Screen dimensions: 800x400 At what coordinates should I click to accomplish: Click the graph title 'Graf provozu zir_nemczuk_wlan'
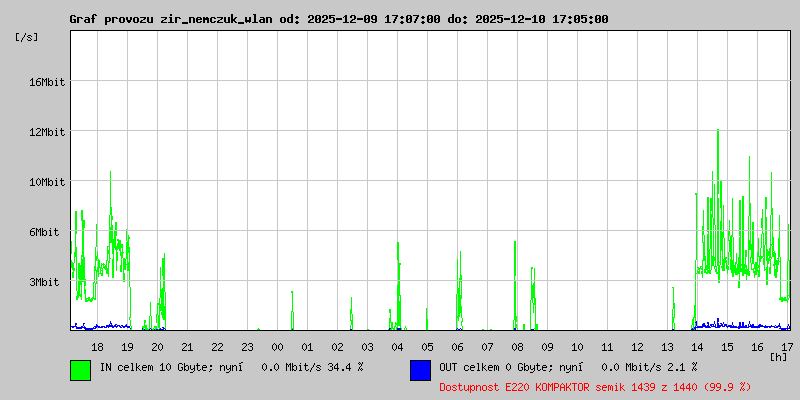pos(171,19)
